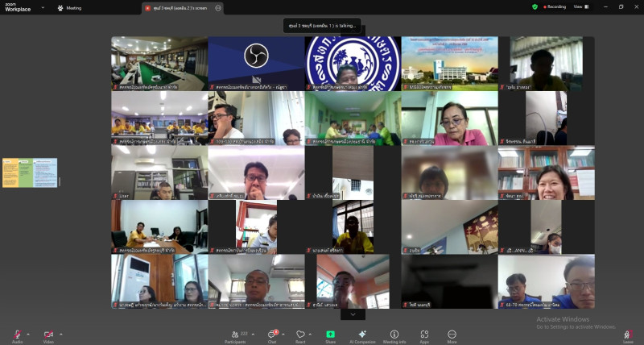Select the man covering mouth tile
This screenshot has width=644, height=345.
[x=256, y=172]
